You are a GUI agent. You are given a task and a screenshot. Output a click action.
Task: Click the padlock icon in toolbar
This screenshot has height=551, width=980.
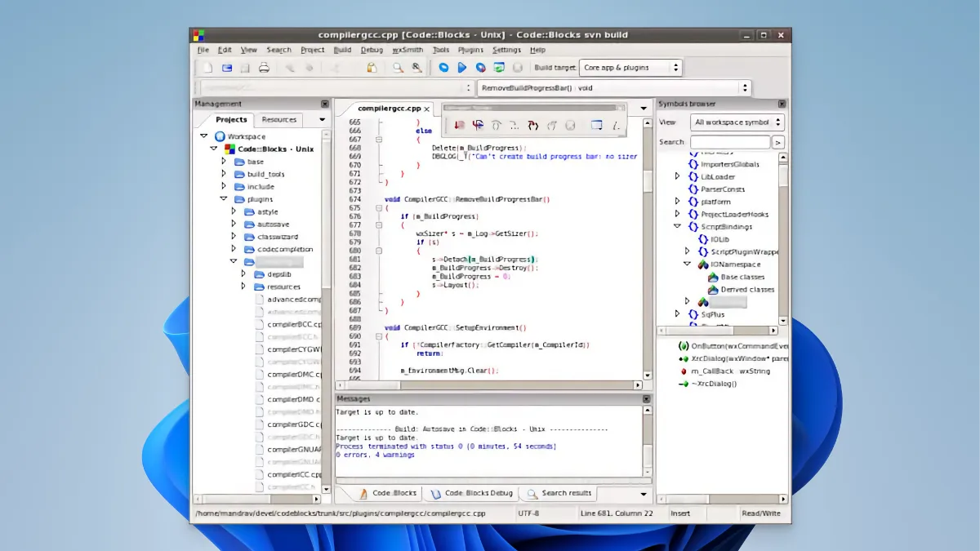[x=371, y=68]
